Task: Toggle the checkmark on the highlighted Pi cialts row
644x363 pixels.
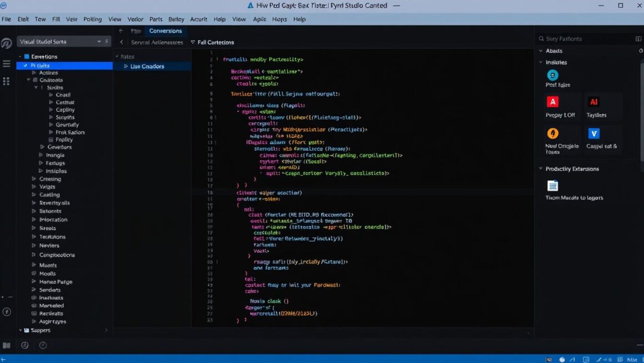Action: (26, 66)
